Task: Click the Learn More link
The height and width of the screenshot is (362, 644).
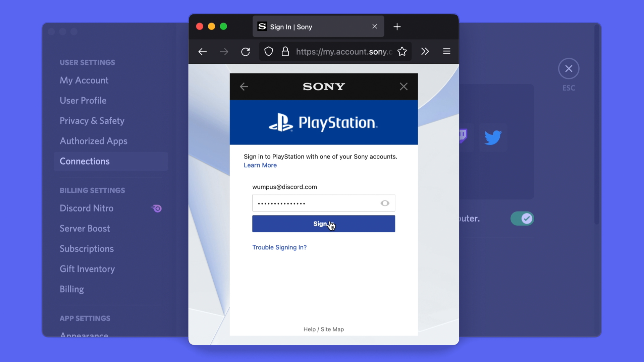Action: click(x=260, y=165)
